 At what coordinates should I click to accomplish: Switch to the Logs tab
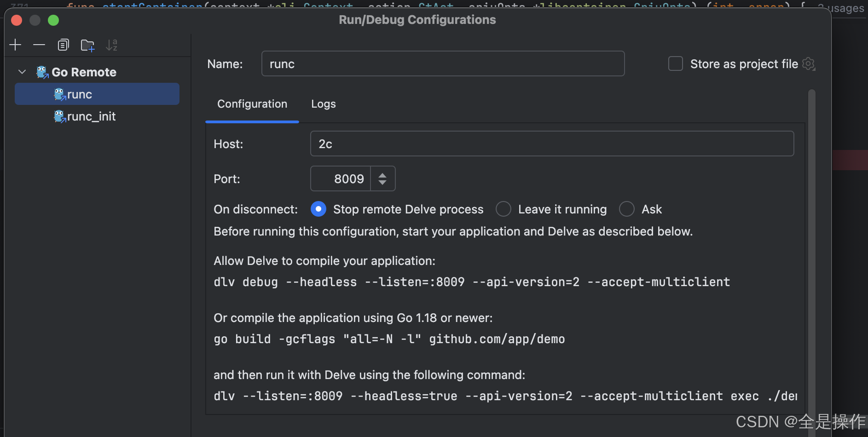(323, 104)
